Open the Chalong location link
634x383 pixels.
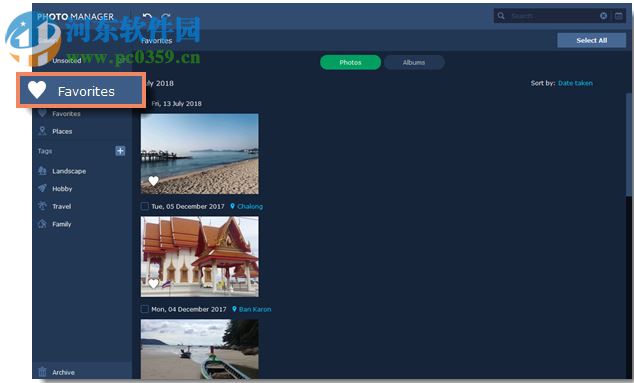250,206
